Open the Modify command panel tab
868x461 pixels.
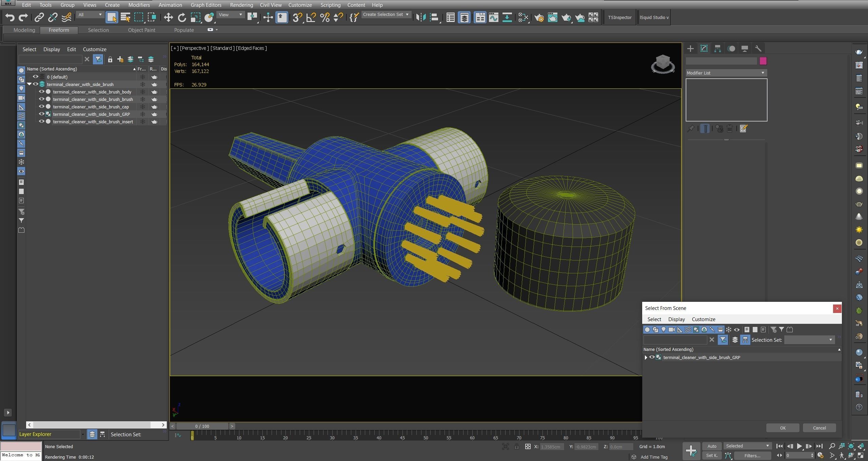(704, 48)
